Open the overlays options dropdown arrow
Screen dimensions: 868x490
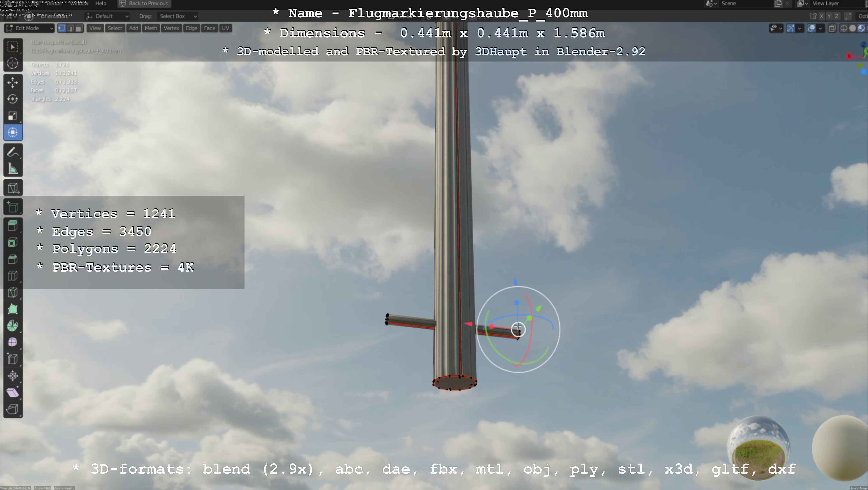click(x=820, y=28)
